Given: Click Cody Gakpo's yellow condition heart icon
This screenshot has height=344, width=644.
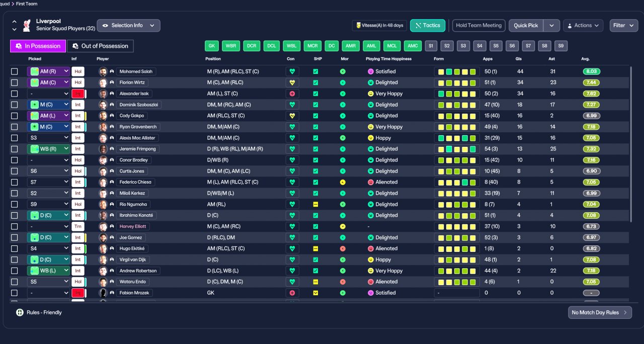Looking at the screenshot, I should 292,116.
